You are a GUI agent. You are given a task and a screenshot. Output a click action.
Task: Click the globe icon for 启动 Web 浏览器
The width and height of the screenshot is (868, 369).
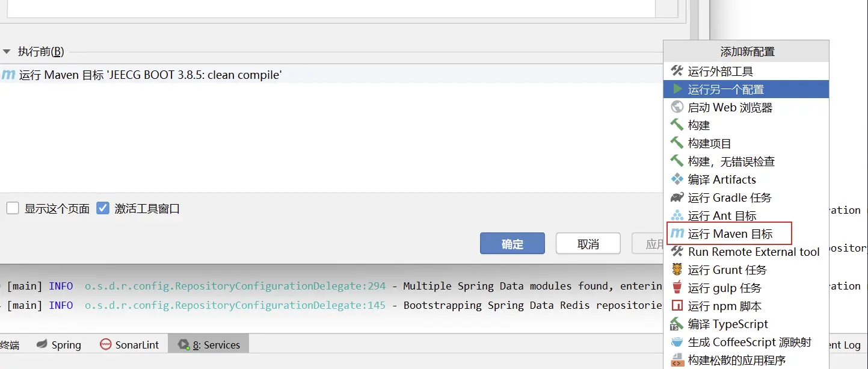(x=678, y=107)
